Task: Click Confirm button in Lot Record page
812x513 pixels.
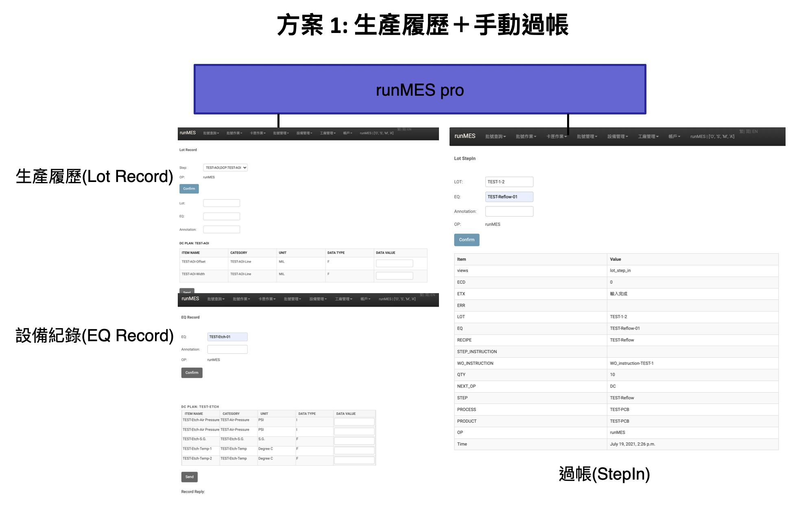Action: point(189,189)
